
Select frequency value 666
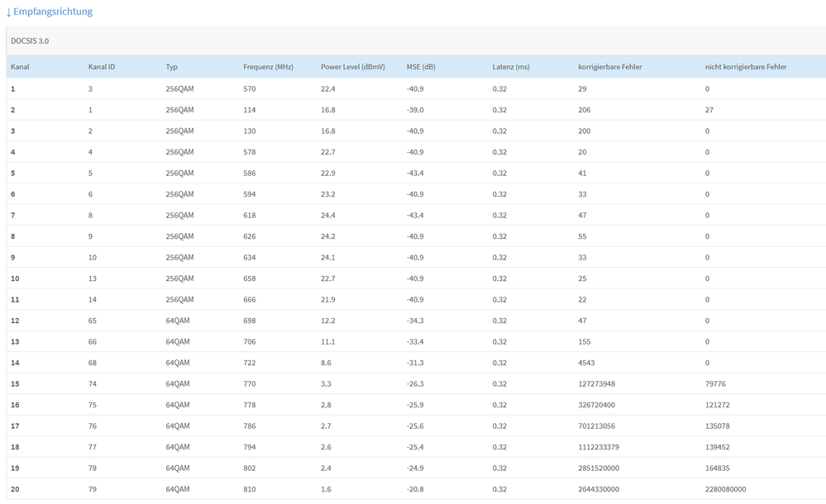[x=249, y=300]
